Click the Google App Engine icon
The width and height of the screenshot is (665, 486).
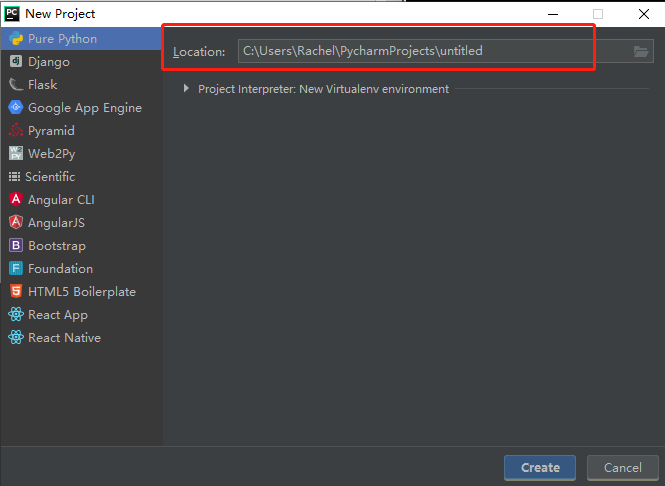[16, 107]
